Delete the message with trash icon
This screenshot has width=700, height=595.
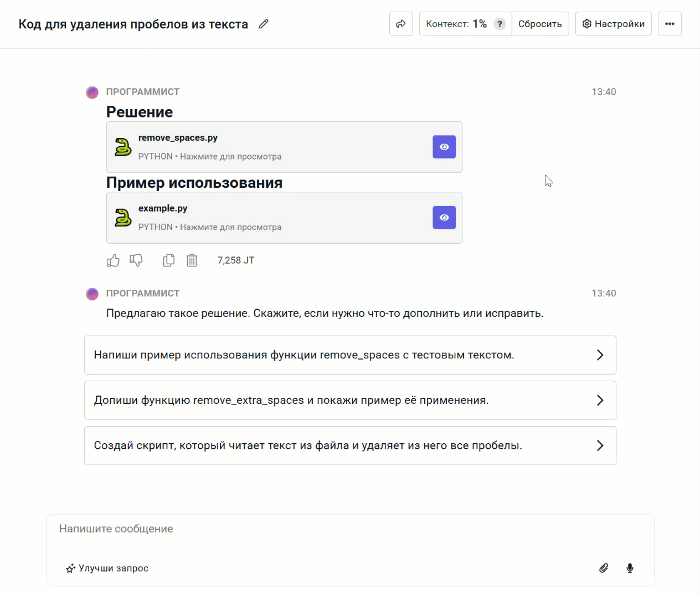click(x=192, y=260)
